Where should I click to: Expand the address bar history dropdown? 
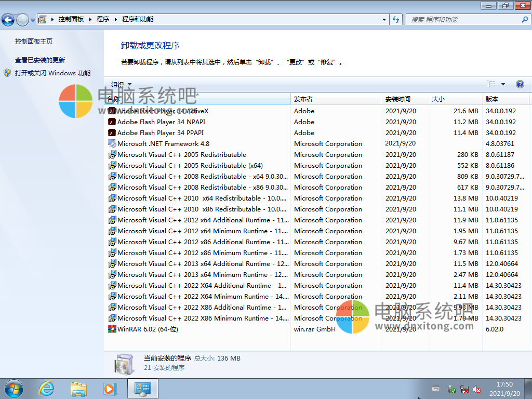pos(384,20)
